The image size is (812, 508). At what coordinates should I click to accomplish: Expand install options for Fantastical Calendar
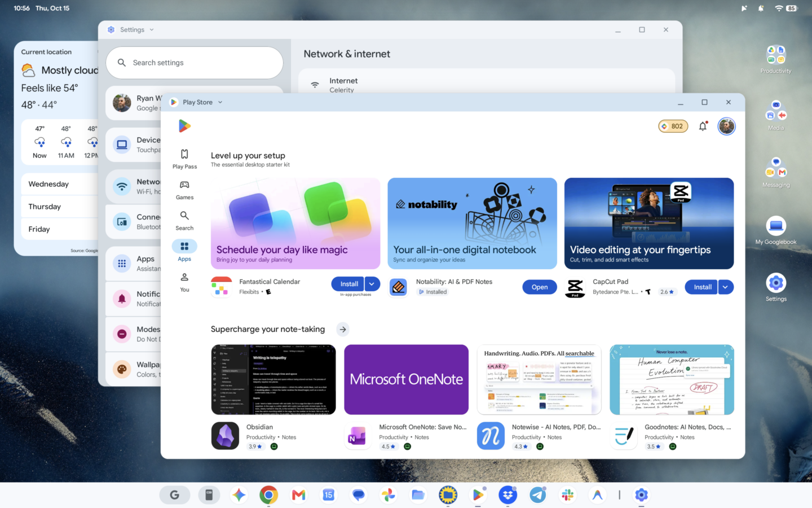[372, 284]
